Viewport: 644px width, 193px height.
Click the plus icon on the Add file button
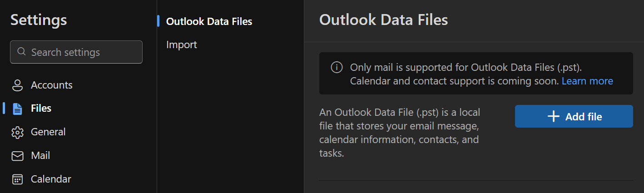point(553,117)
